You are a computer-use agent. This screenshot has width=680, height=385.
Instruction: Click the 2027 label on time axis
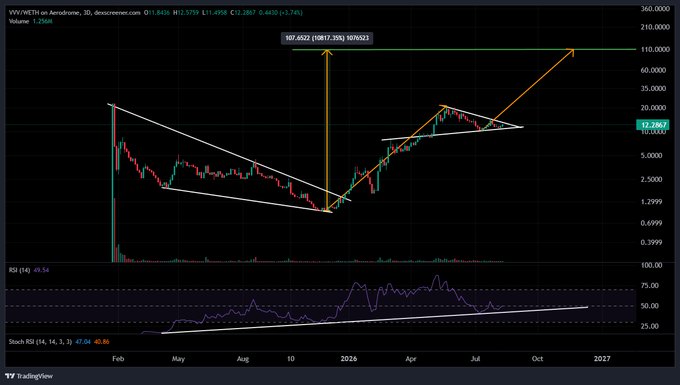(x=602, y=359)
